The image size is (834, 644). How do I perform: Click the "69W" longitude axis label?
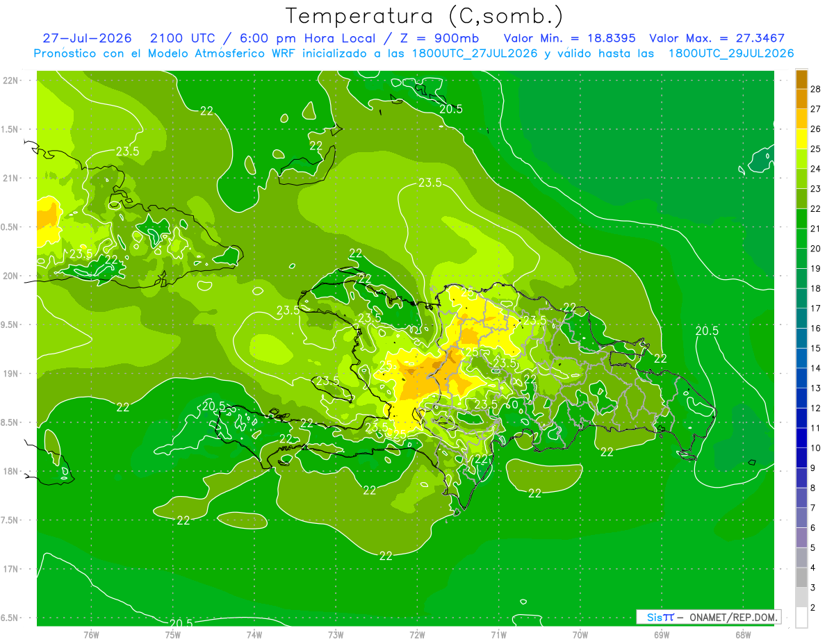click(x=662, y=634)
